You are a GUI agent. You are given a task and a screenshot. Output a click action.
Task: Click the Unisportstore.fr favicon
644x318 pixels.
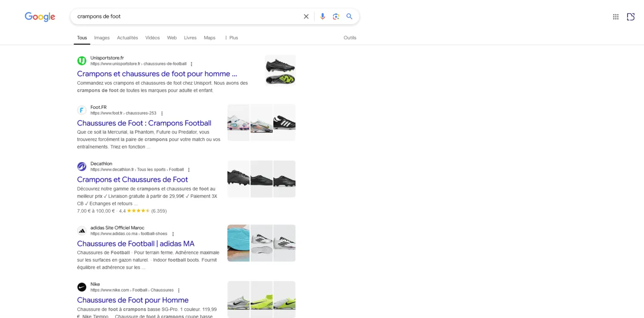[x=82, y=60]
